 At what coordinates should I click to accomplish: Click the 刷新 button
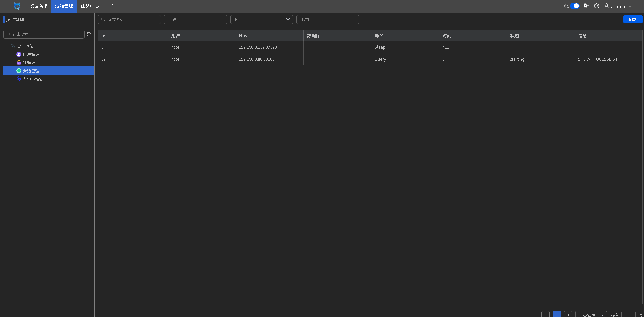coord(632,20)
